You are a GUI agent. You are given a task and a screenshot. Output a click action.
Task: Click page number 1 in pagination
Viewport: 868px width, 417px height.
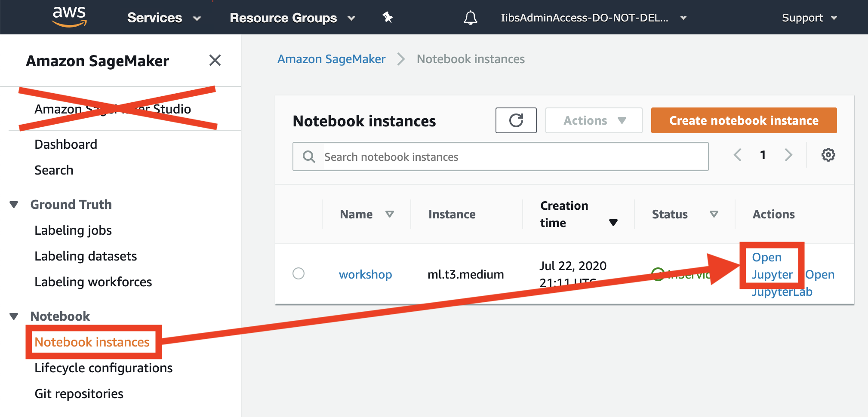[763, 155]
